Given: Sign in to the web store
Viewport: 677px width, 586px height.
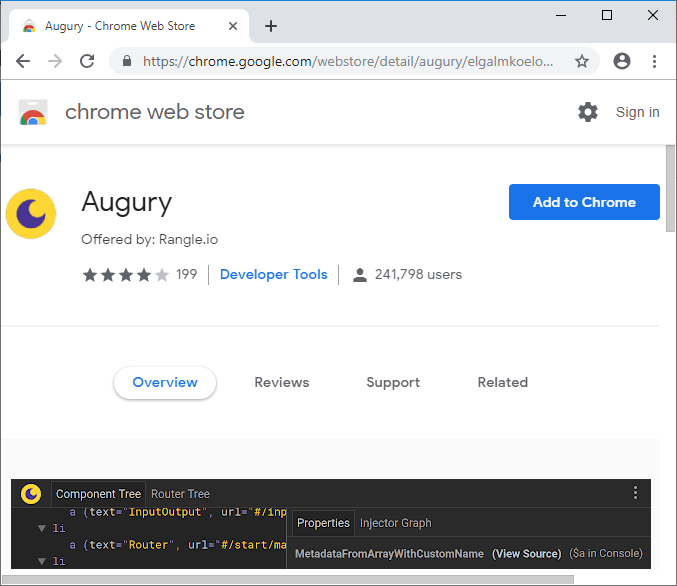Looking at the screenshot, I should 637,112.
